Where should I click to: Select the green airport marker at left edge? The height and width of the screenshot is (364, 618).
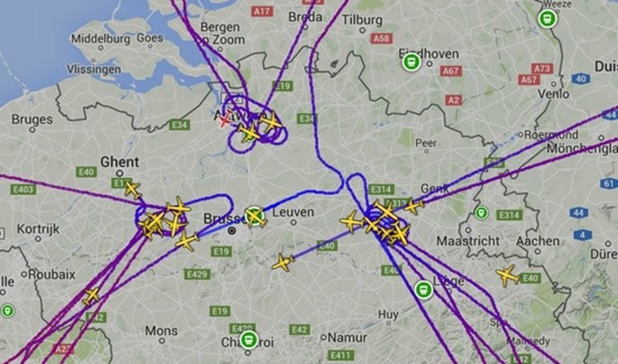(x=7, y=311)
